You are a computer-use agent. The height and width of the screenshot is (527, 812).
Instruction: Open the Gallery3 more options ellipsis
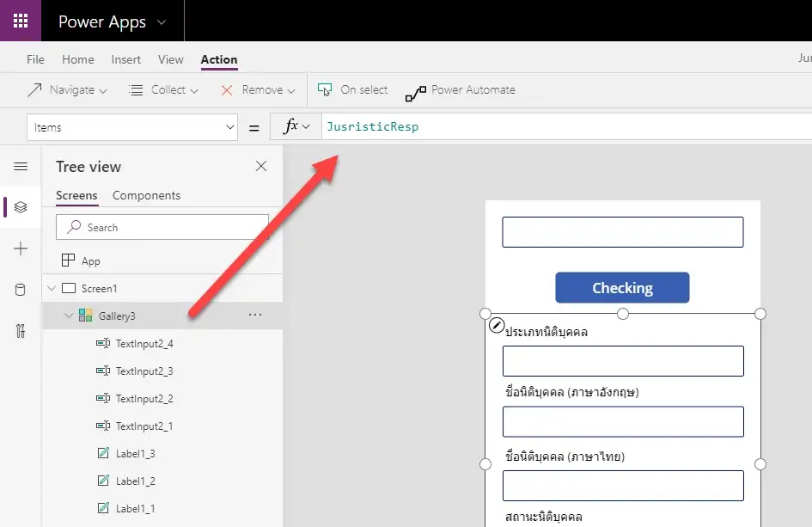click(255, 315)
